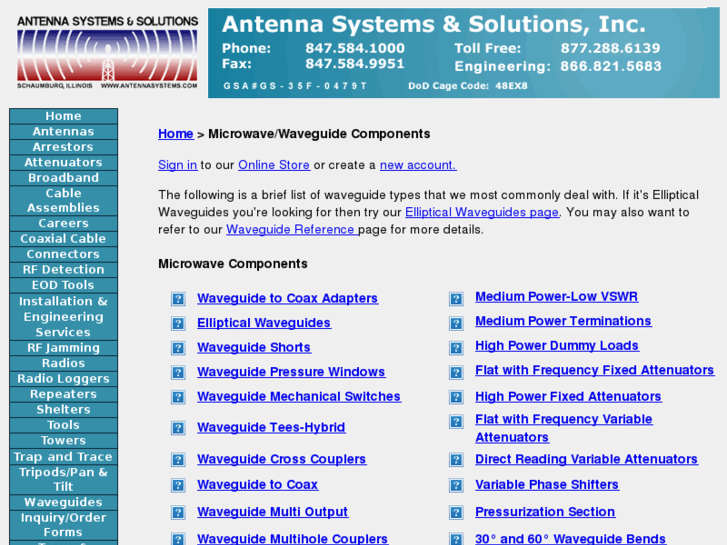Open the Antennas sidebar menu item
This screenshot has width=727, height=545.
(64, 132)
